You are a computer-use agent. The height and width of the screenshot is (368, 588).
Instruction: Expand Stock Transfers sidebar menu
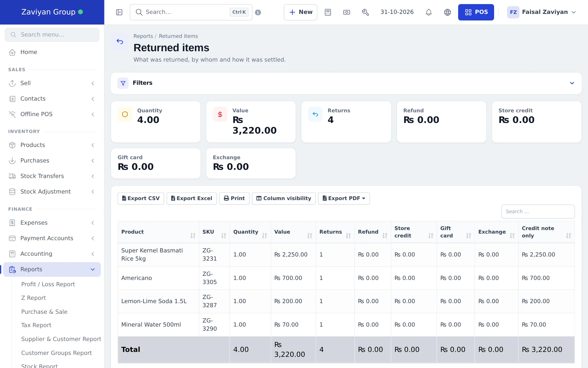point(52,176)
